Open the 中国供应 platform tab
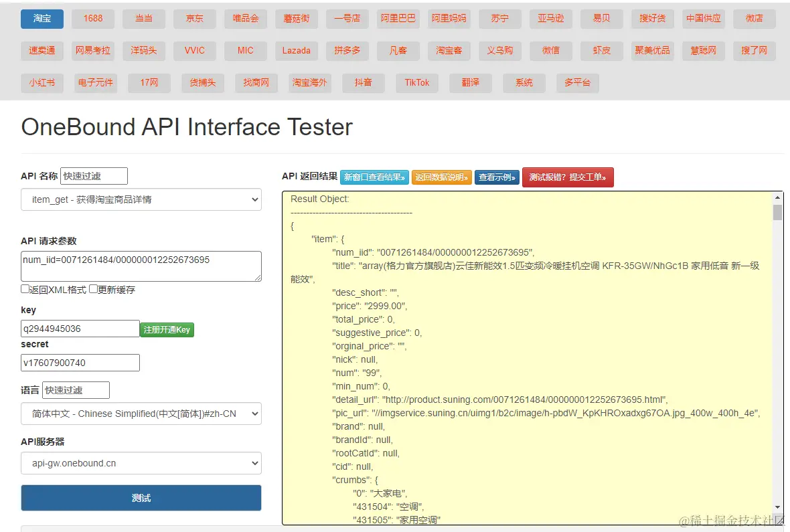This screenshot has height=532, width=790. tap(704, 19)
